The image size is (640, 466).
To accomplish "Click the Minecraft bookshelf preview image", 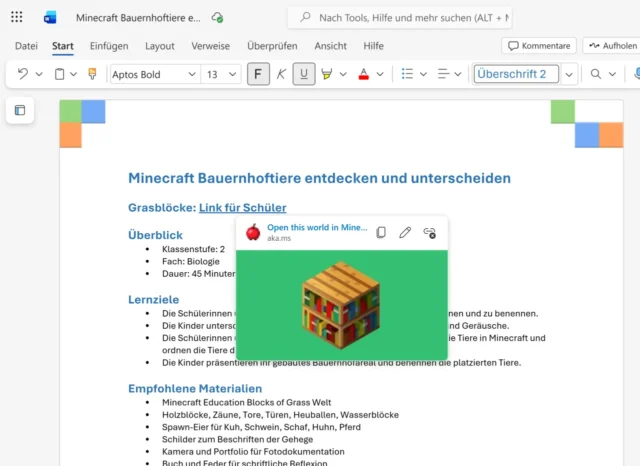I will click(341, 305).
